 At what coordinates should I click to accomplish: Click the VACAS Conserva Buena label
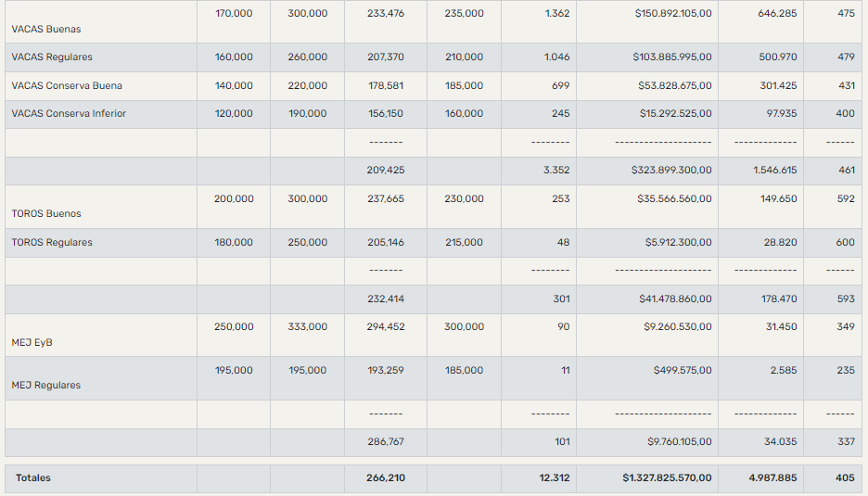pos(67,85)
